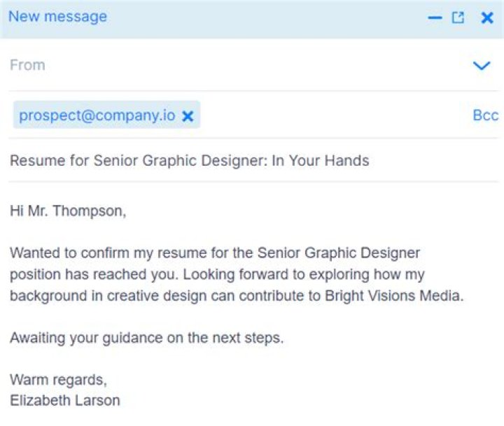Screen dimensions: 504x426
Task: Click the 'Elizabeth Larson' signature name
Action: point(65,401)
